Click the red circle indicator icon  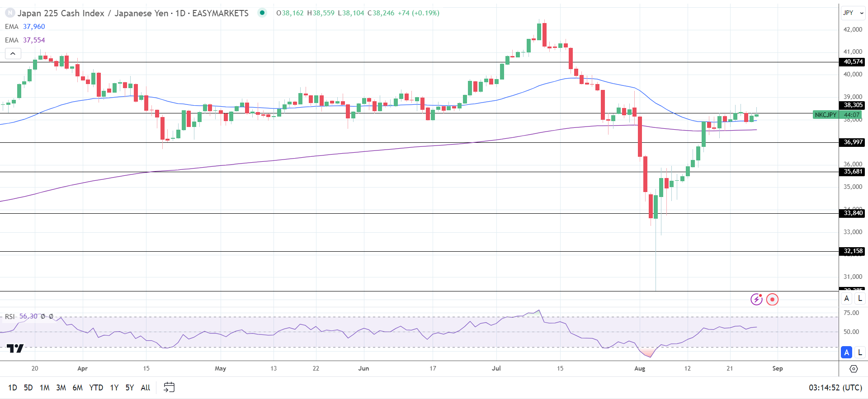(x=773, y=299)
